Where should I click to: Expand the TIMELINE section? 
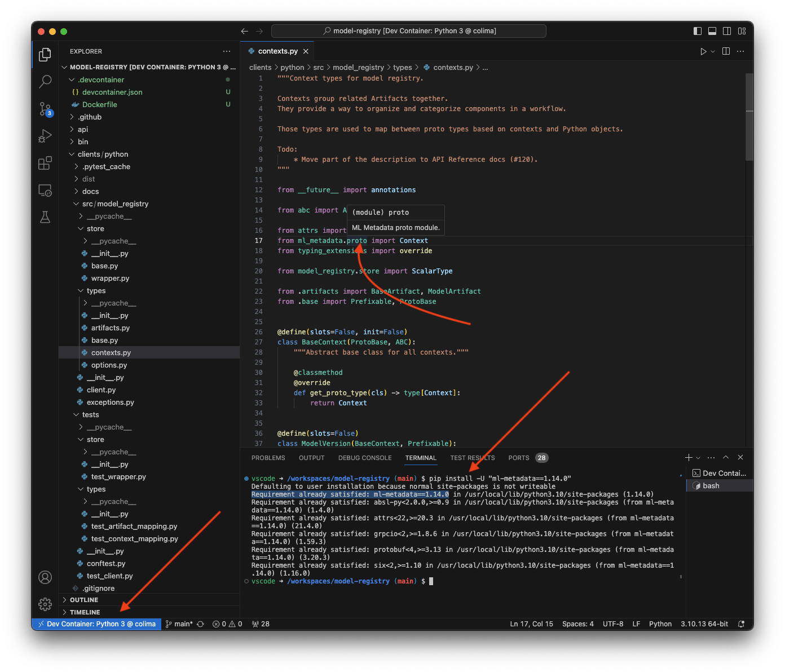click(x=85, y=612)
